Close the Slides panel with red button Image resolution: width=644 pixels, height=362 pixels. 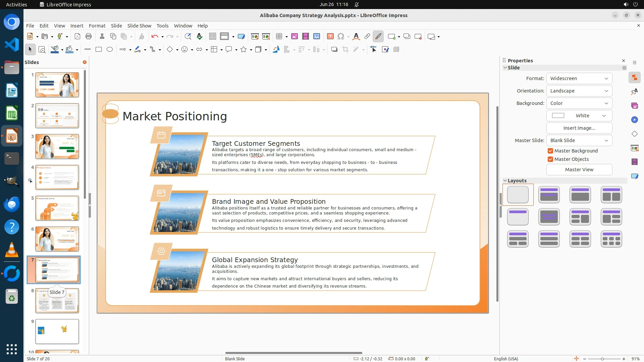point(85,62)
